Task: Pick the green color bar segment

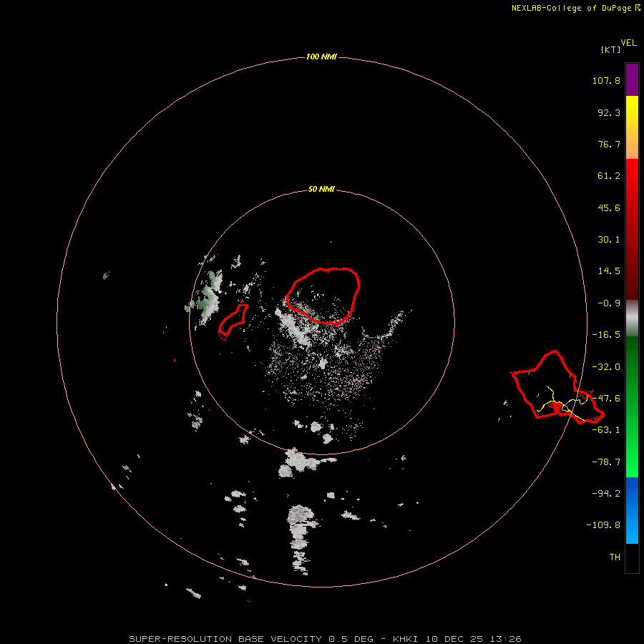Action: click(x=632, y=406)
